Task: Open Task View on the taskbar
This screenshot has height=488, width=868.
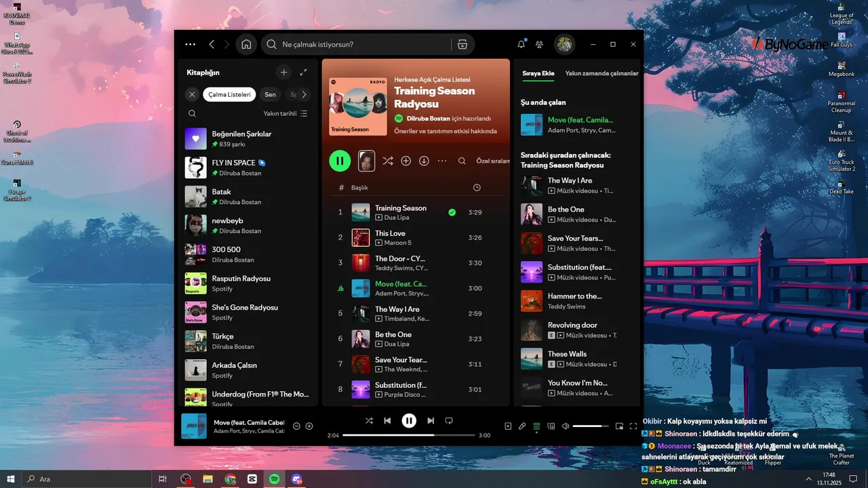Action: (x=163, y=479)
